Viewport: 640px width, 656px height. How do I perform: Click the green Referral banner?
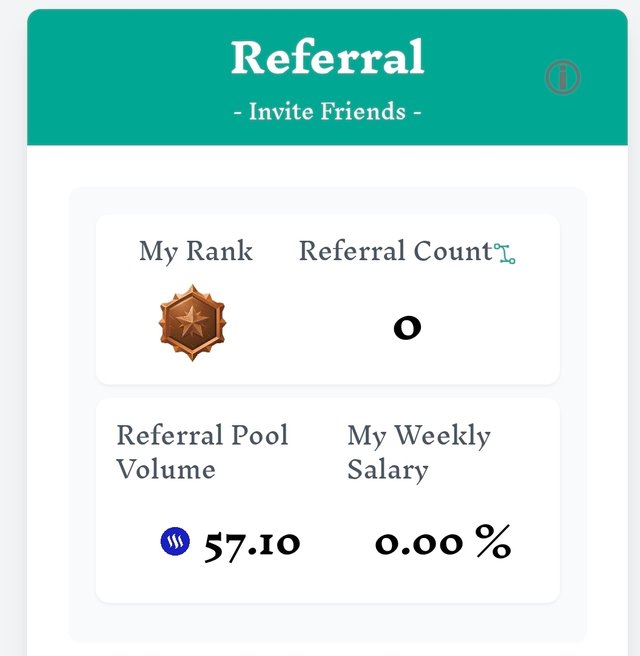pyautogui.click(x=328, y=77)
